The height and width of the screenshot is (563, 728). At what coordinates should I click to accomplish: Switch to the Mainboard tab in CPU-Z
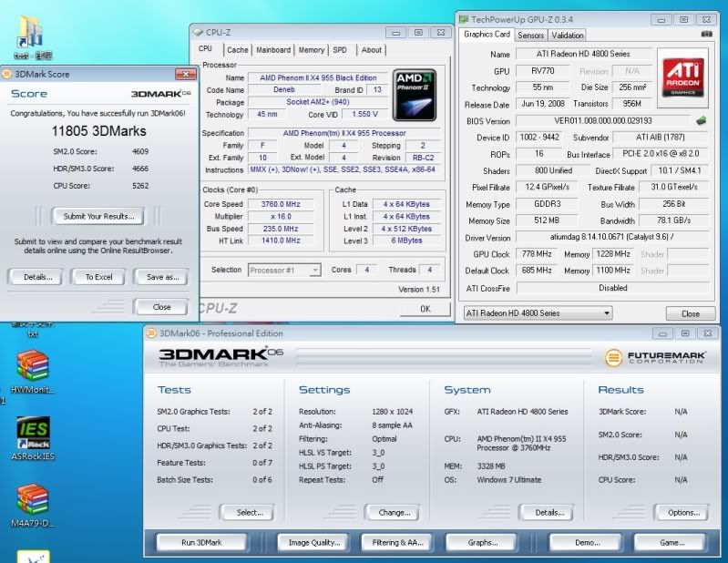pos(273,50)
